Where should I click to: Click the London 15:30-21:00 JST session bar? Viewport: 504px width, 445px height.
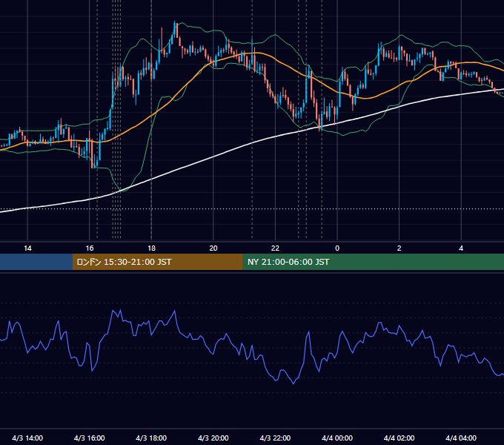(x=157, y=262)
